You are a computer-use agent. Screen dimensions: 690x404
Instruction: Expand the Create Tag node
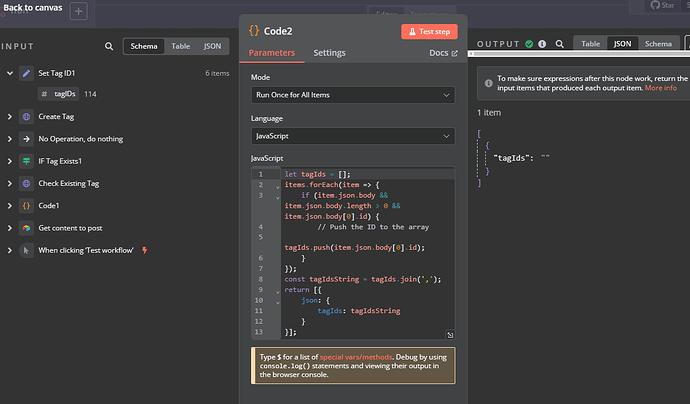pyautogui.click(x=10, y=117)
